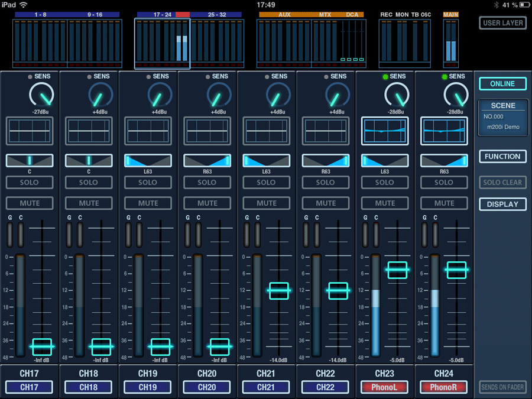Open the AUX meter bank

tap(284, 43)
